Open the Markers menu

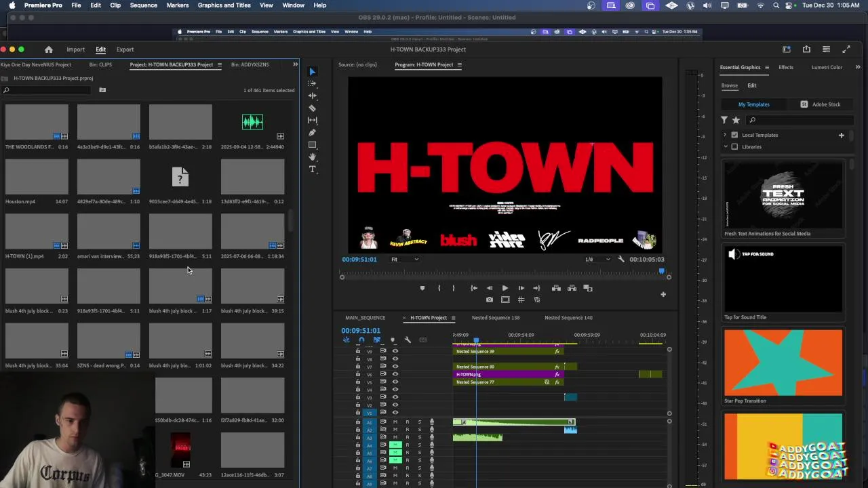(x=178, y=5)
